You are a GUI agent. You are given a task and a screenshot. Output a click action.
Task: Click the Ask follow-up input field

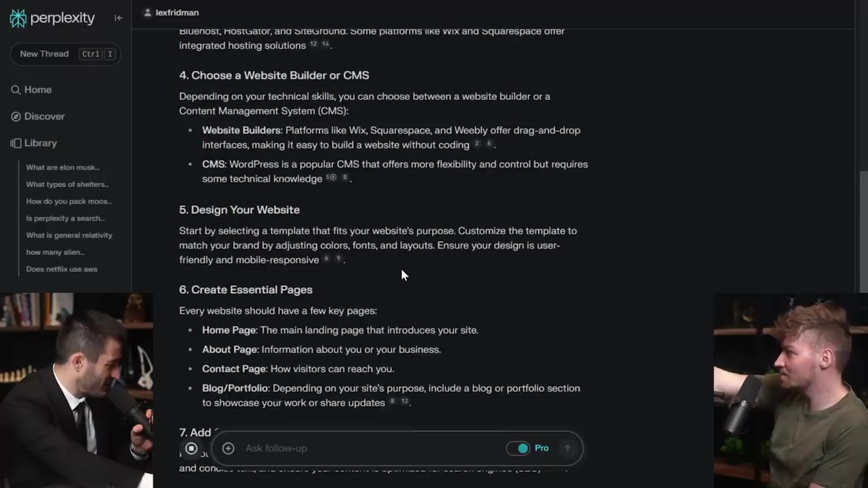366,448
